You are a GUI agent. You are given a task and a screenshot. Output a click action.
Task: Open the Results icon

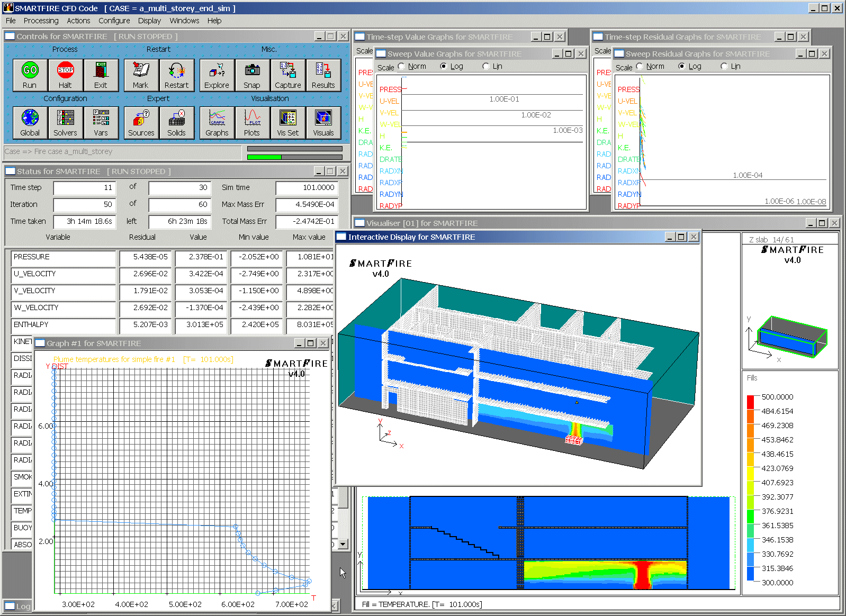point(323,75)
